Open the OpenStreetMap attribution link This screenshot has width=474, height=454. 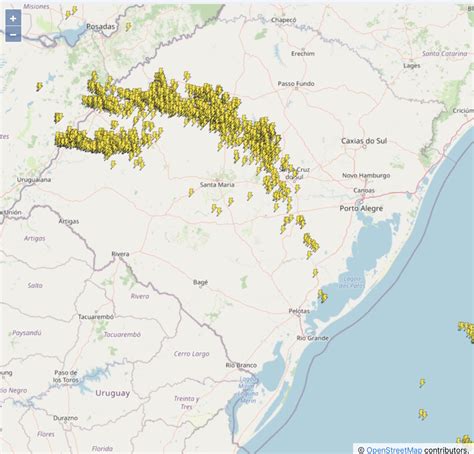394,450
